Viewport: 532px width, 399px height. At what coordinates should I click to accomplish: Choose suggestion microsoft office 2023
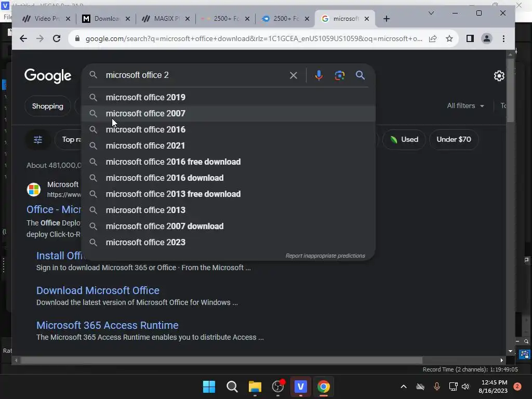click(x=229, y=243)
